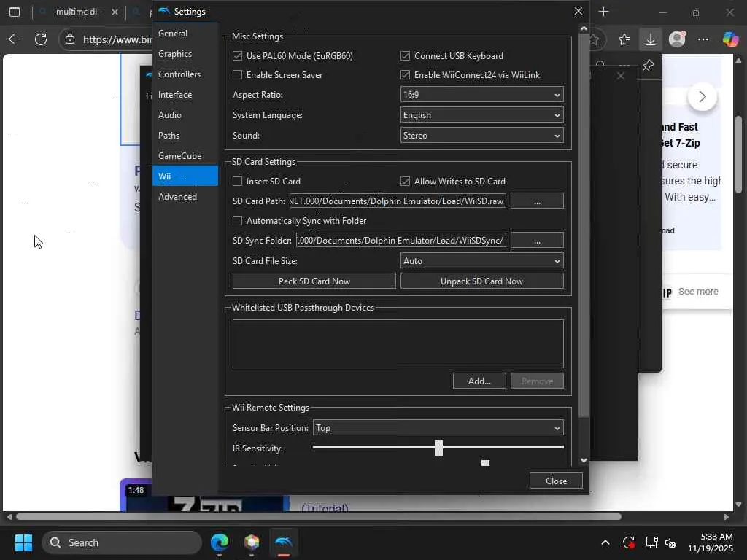
Task: Click Close button in Settings dialog
Action: pyautogui.click(x=556, y=481)
